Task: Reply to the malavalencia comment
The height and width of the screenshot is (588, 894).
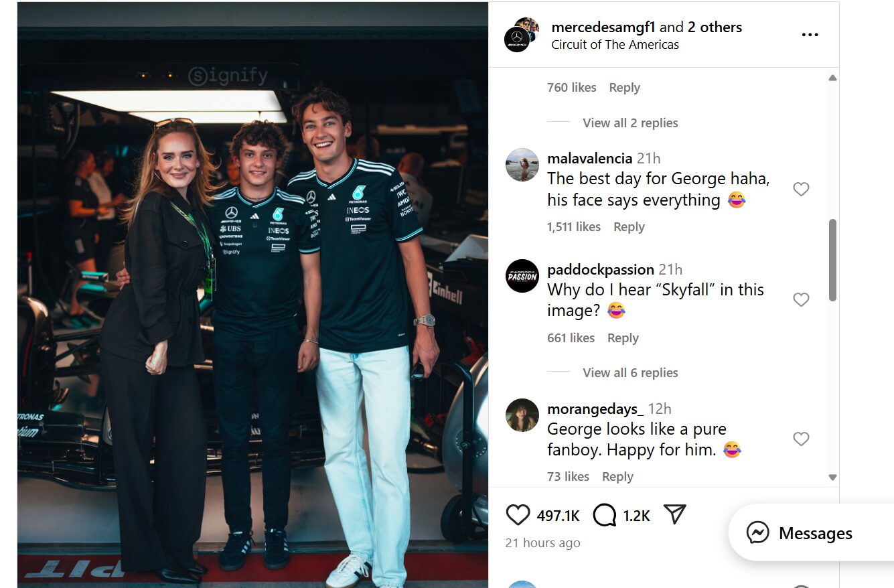Action: [629, 227]
